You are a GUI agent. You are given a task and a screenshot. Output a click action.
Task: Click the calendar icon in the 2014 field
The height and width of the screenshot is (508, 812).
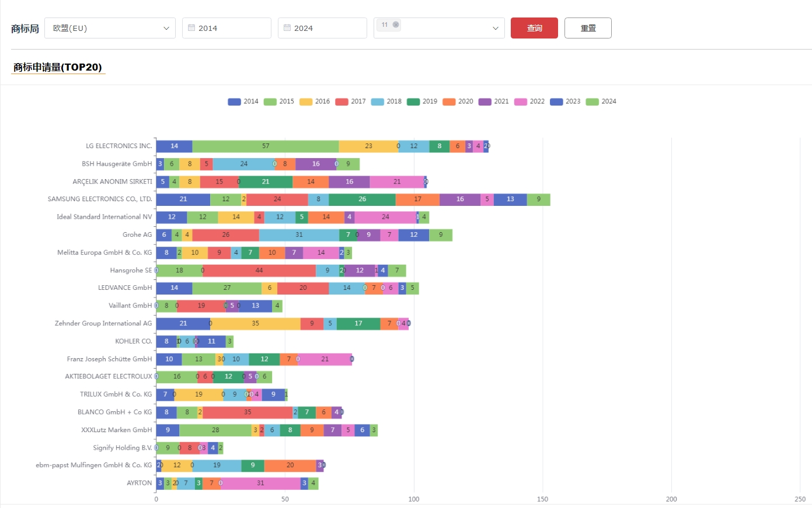[x=191, y=28]
